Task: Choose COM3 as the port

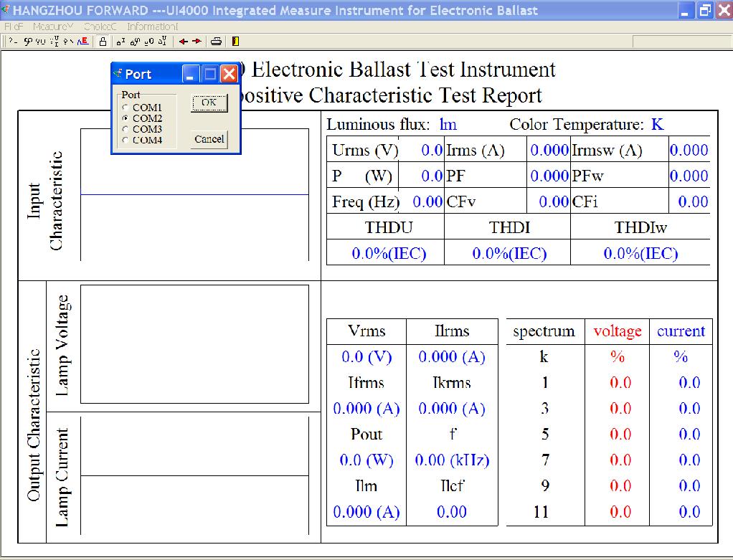Action: (x=126, y=129)
